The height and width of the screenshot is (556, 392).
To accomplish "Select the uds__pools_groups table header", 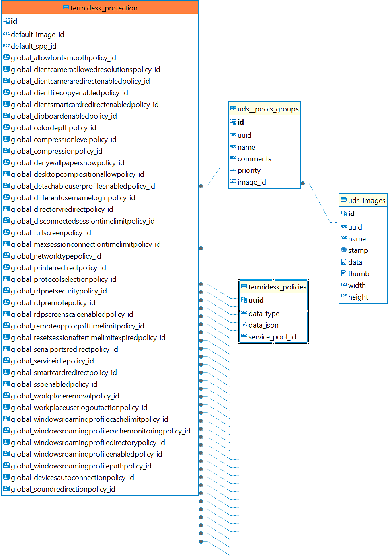I will pyautogui.click(x=268, y=109).
